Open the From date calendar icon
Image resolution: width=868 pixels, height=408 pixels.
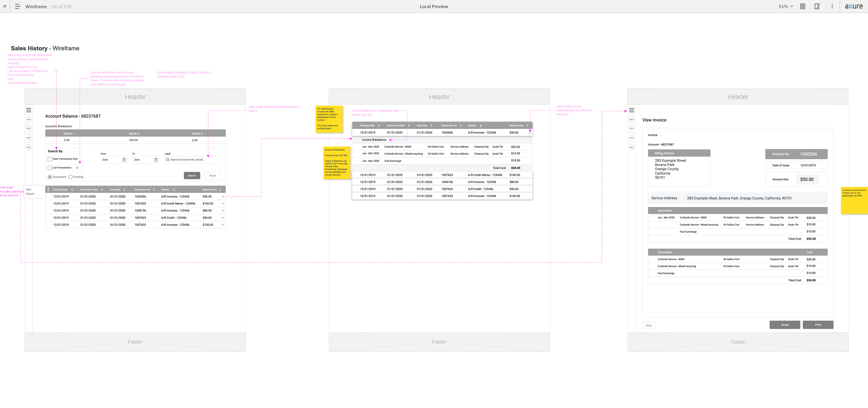(x=124, y=160)
